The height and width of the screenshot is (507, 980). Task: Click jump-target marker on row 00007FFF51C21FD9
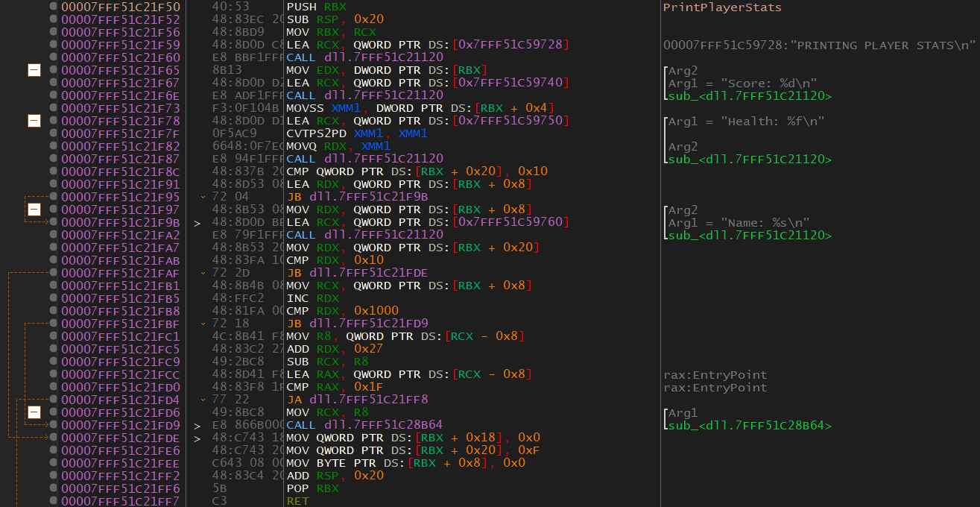click(x=197, y=426)
